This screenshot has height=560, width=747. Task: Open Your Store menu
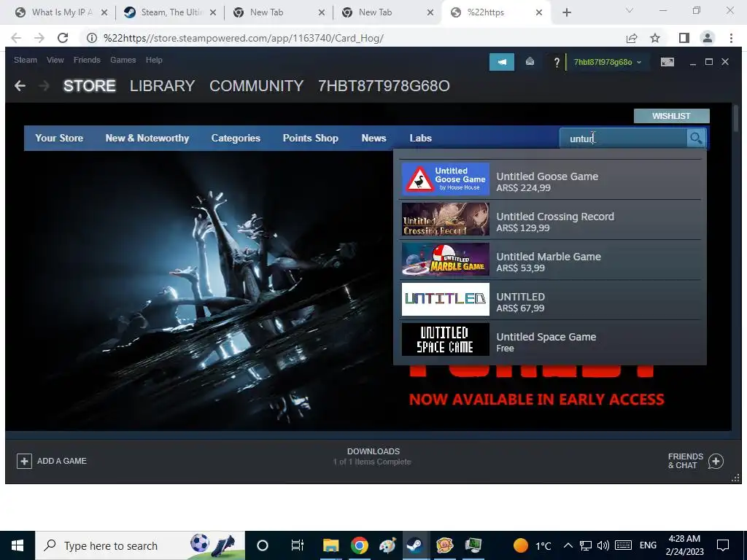pyautogui.click(x=59, y=138)
